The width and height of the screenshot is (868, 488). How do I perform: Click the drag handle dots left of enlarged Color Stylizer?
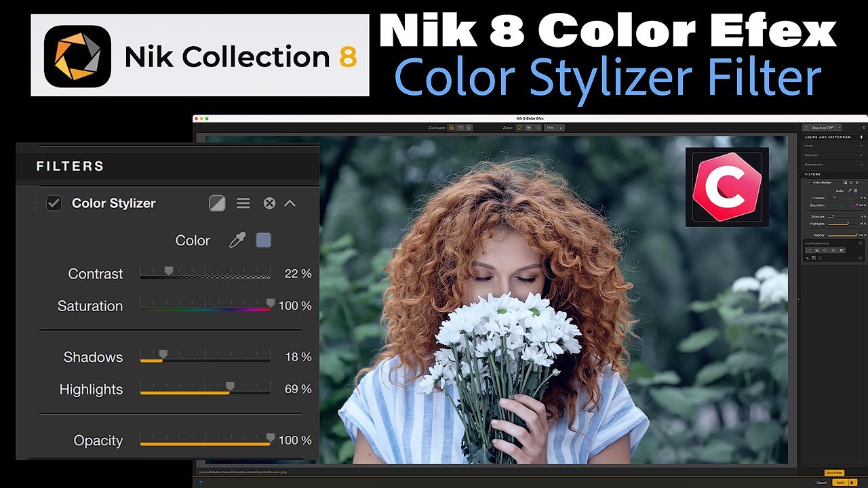click(35, 203)
